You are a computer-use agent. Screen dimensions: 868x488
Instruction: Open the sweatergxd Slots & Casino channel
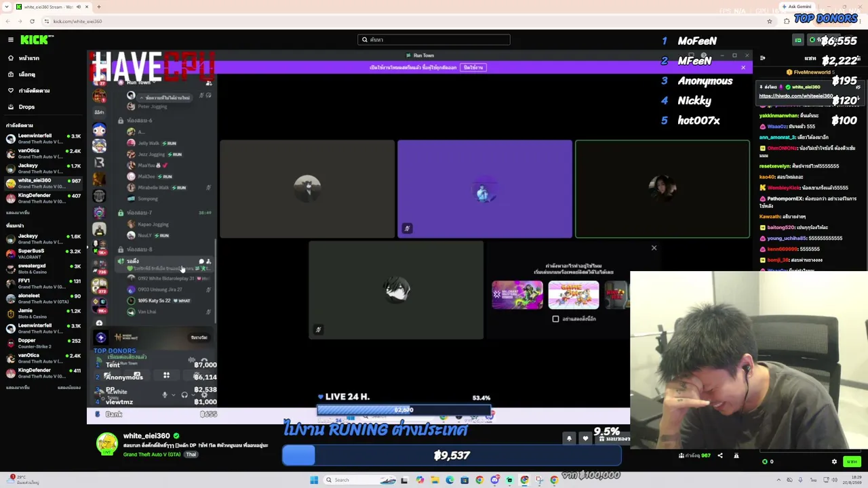pyautogui.click(x=43, y=268)
